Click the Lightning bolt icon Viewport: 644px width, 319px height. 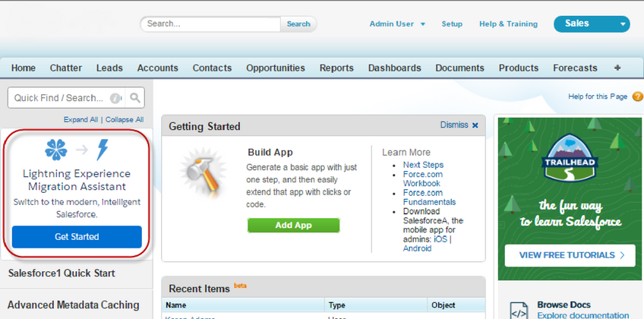(x=103, y=150)
